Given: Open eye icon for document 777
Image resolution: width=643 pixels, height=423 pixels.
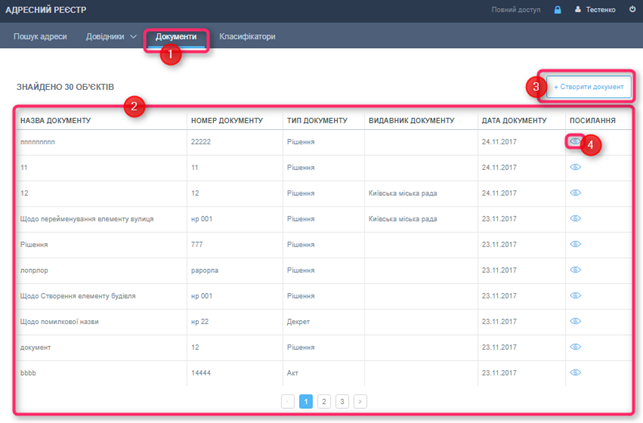Looking at the screenshot, I should [x=575, y=244].
